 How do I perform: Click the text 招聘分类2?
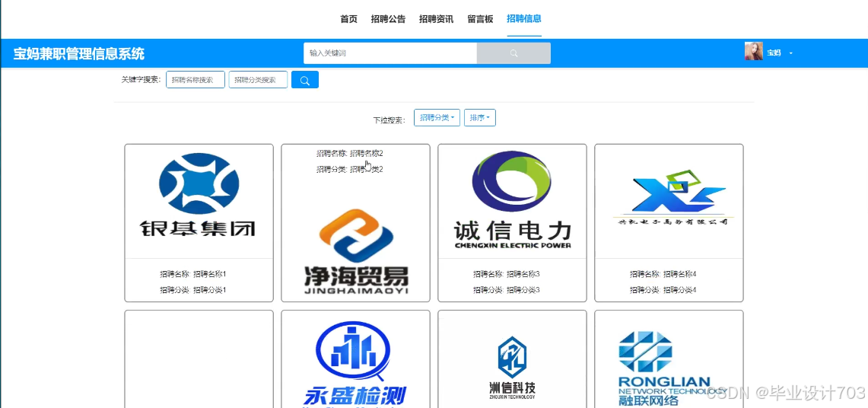(x=367, y=170)
